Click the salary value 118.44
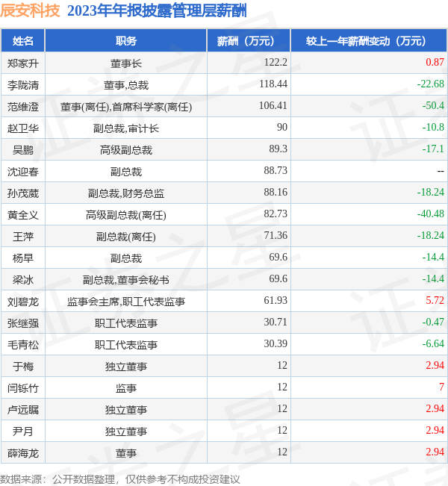 tap(273, 84)
